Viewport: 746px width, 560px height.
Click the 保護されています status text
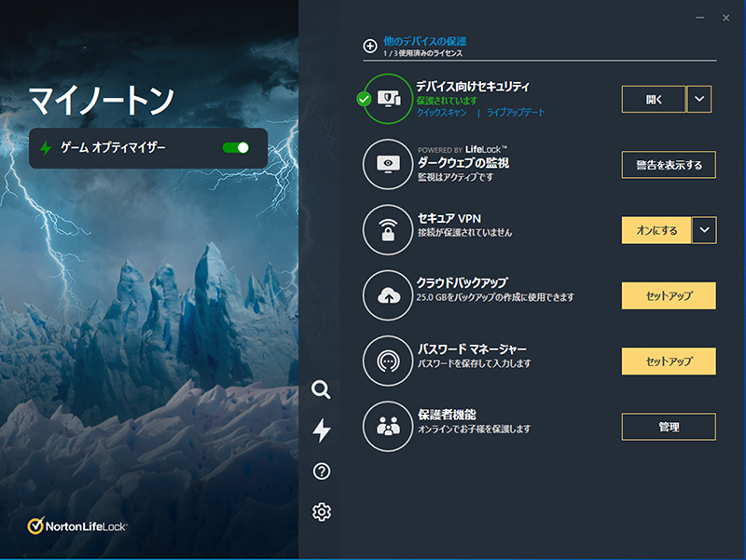[447, 101]
